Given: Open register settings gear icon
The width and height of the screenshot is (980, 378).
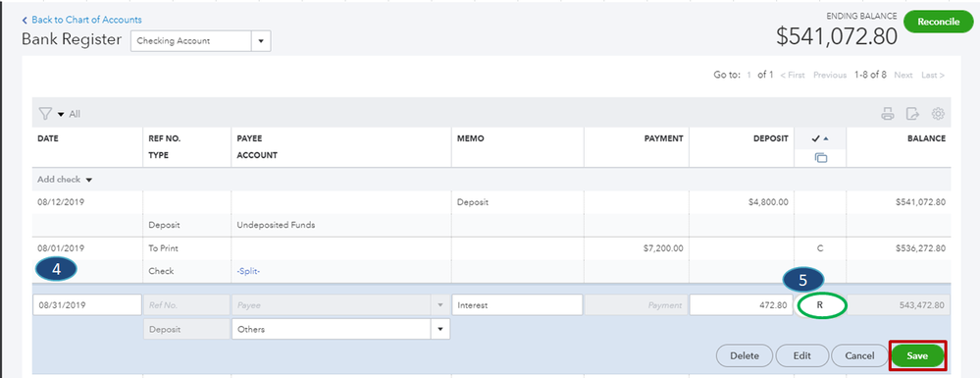Looking at the screenshot, I should [x=938, y=114].
